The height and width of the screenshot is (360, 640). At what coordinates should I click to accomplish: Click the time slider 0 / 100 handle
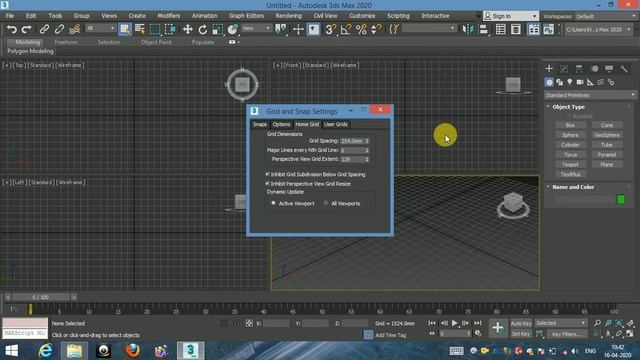click(x=40, y=297)
